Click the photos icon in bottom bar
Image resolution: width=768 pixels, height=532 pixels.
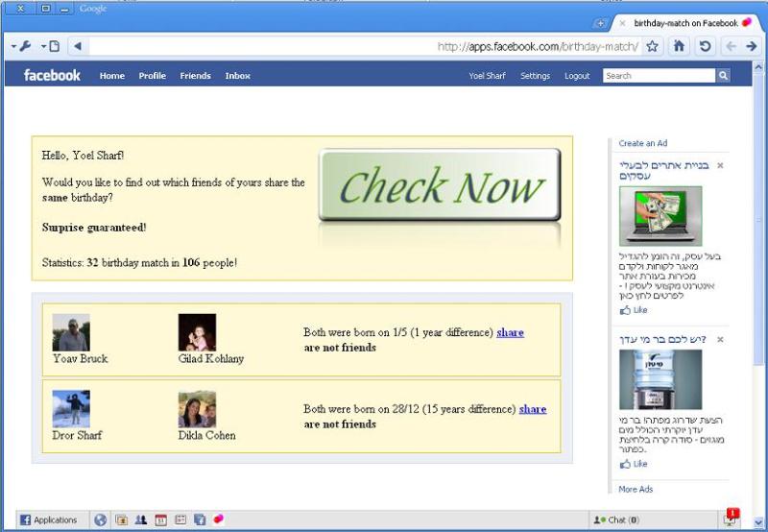[121, 520]
